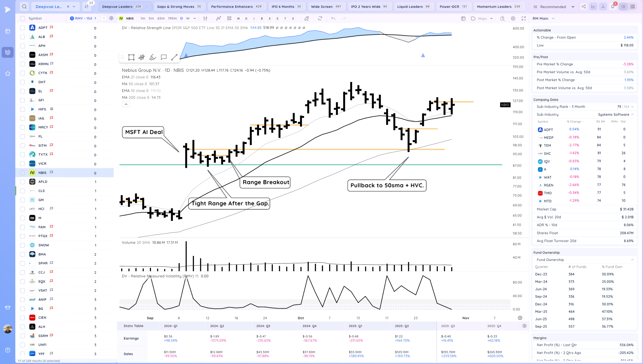The width and height of the screenshot is (643, 364).
Task: Select the 65m timeframe button
Action: [161, 18]
